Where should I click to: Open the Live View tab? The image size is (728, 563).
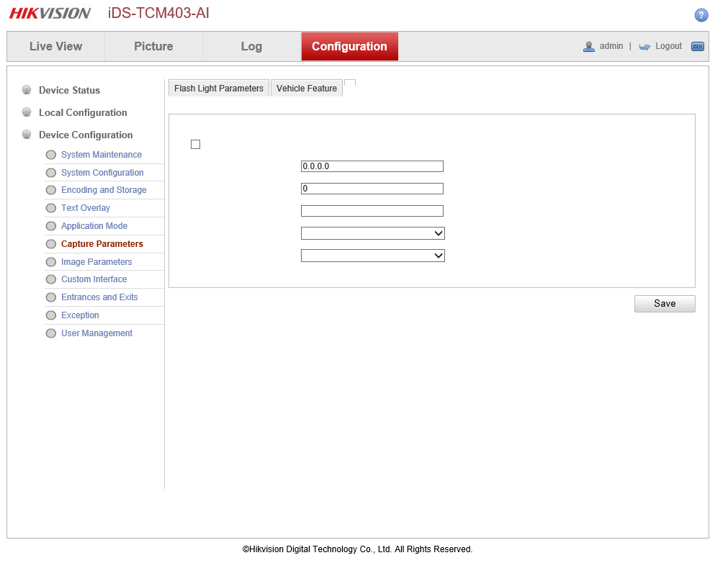(x=55, y=46)
